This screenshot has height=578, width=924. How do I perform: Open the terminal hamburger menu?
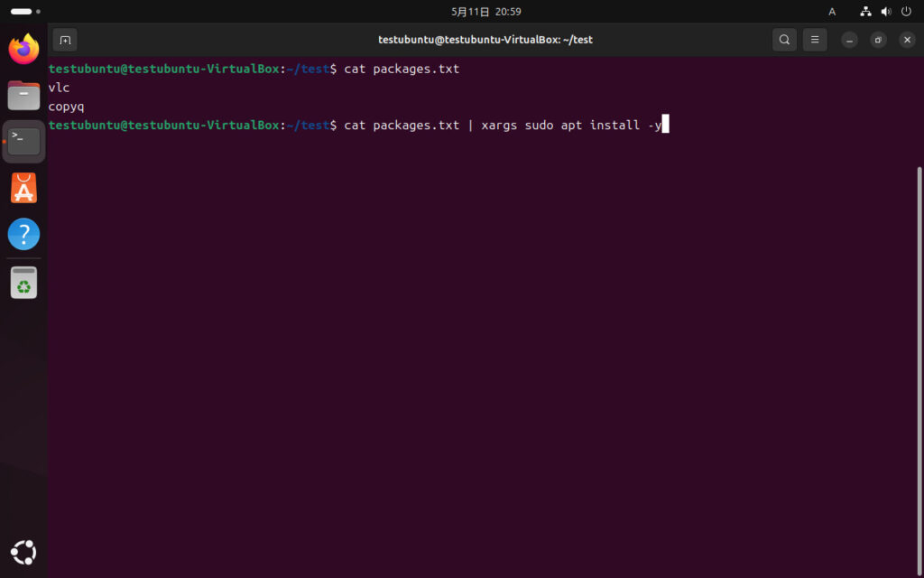[x=815, y=40]
